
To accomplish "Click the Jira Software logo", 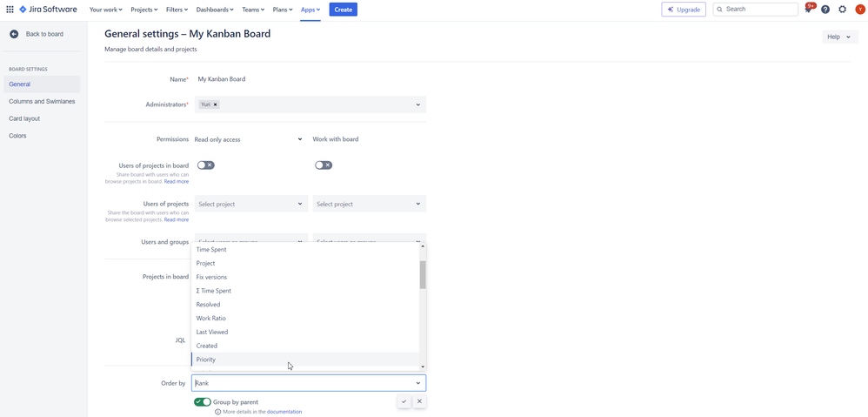I will [48, 10].
